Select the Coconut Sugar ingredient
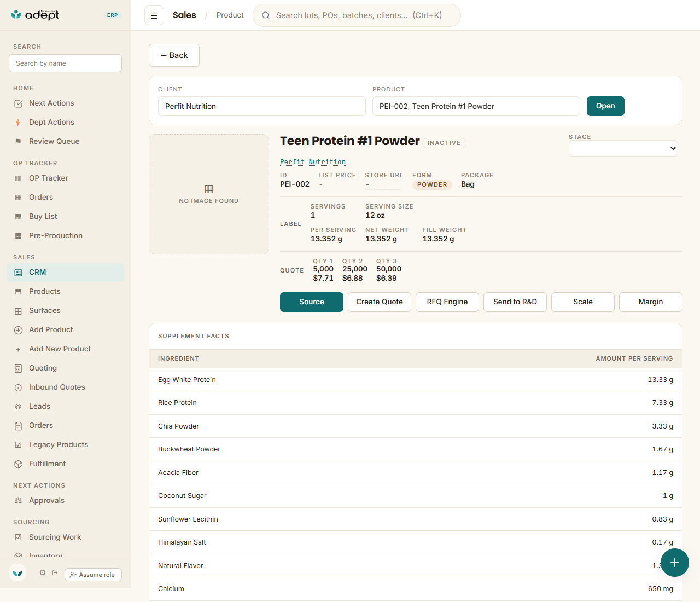 416,496
